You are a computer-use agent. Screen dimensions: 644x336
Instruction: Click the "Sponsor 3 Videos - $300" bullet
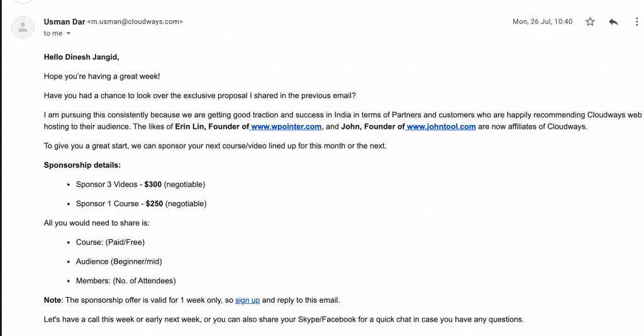point(119,185)
